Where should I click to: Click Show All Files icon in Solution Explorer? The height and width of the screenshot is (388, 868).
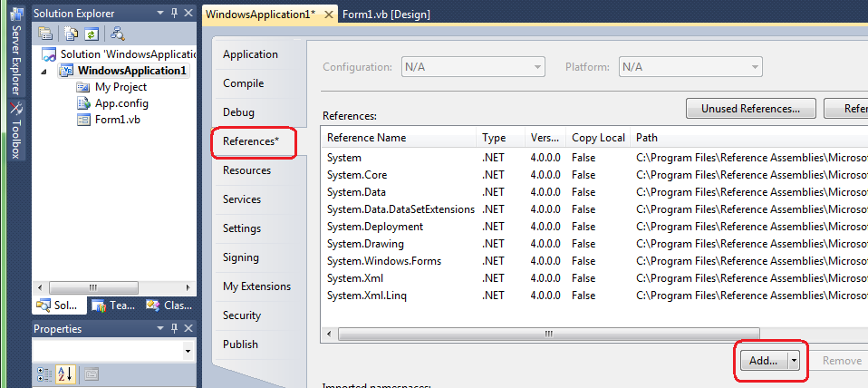click(70, 34)
